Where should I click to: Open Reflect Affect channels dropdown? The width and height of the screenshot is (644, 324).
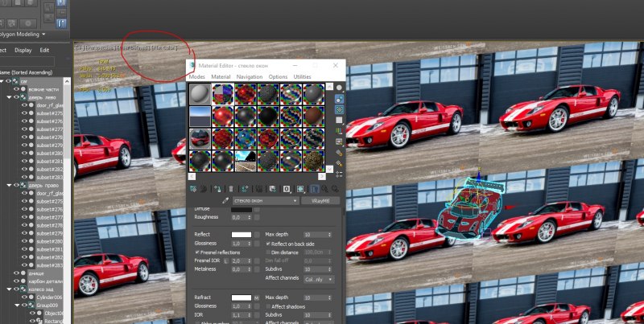(x=319, y=279)
